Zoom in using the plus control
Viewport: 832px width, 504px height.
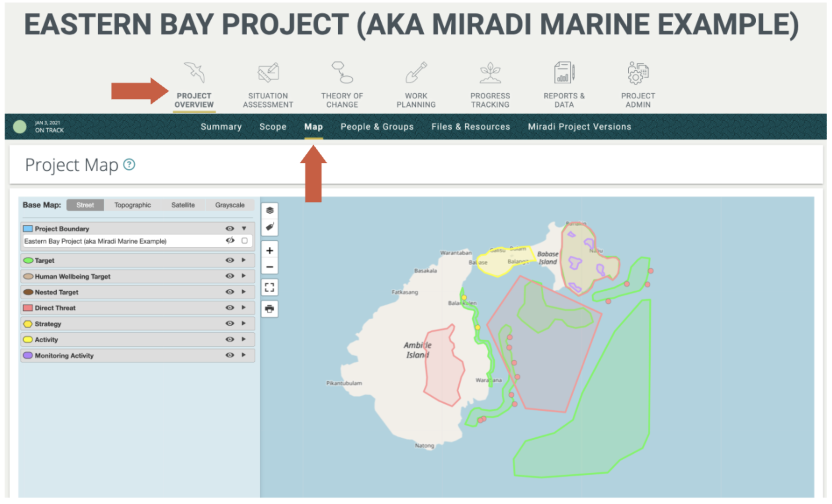(270, 250)
